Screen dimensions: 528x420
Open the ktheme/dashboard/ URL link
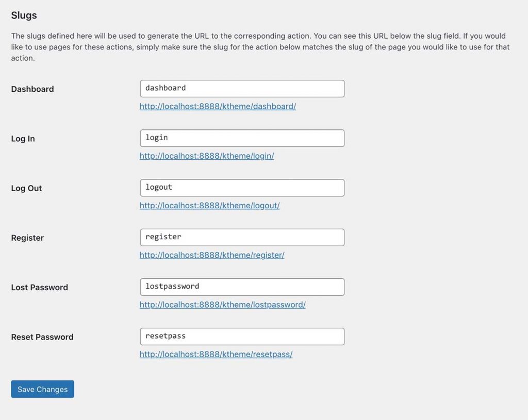[218, 106]
